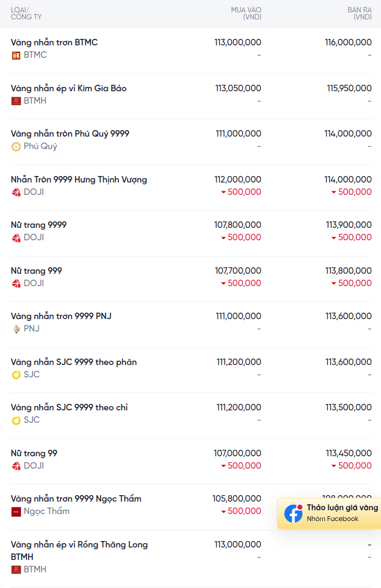Open 'Thảo luận giá vàng' Facebook group
Screen dimensions: 381x588
(342, 508)
